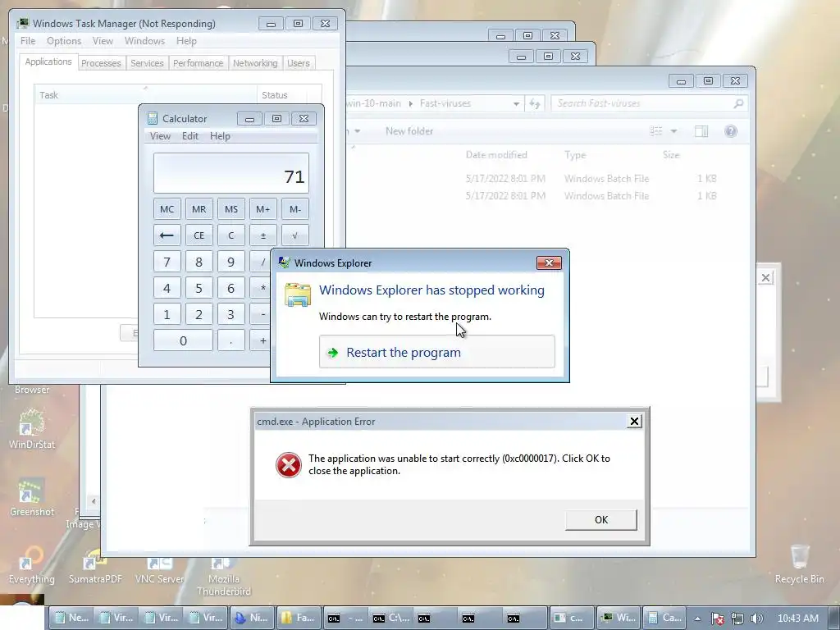Open Task Manager Help menu
The width and height of the screenshot is (840, 630).
[186, 41]
